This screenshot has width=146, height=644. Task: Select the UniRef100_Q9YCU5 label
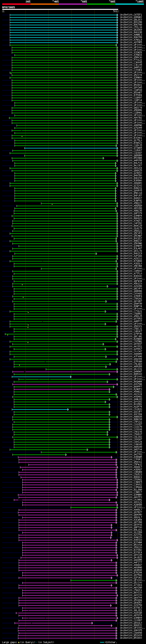(131, 555)
